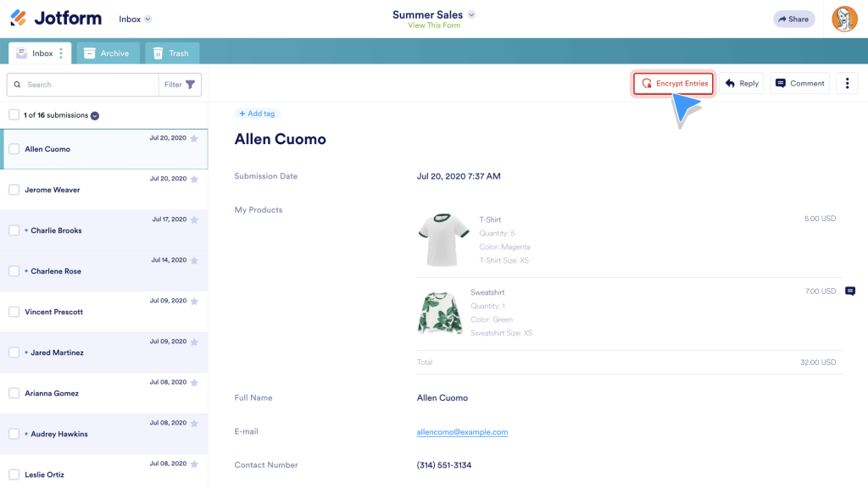The height and width of the screenshot is (488, 868).
Task: Star the Jerome Weaver submission
Action: pyautogui.click(x=196, y=179)
